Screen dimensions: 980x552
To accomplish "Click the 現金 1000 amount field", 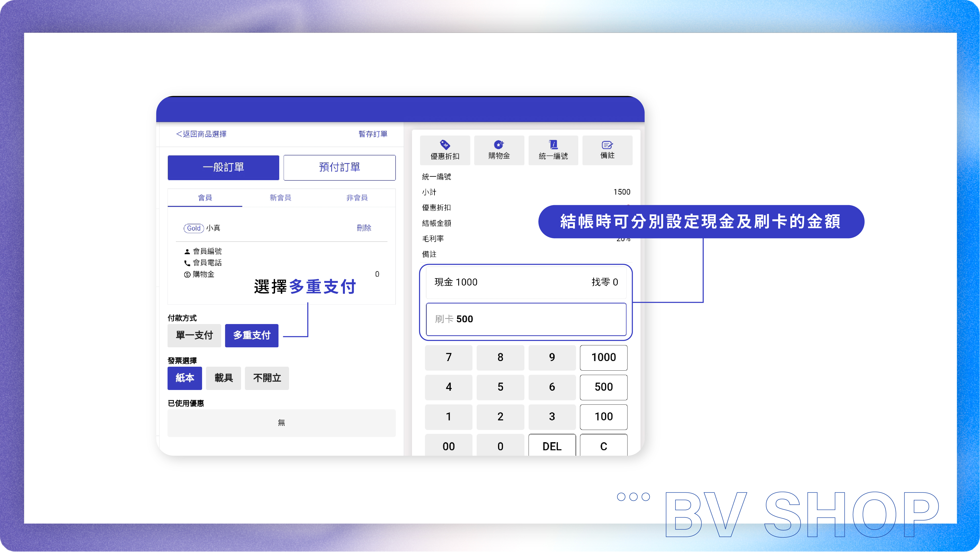I will coord(526,282).
